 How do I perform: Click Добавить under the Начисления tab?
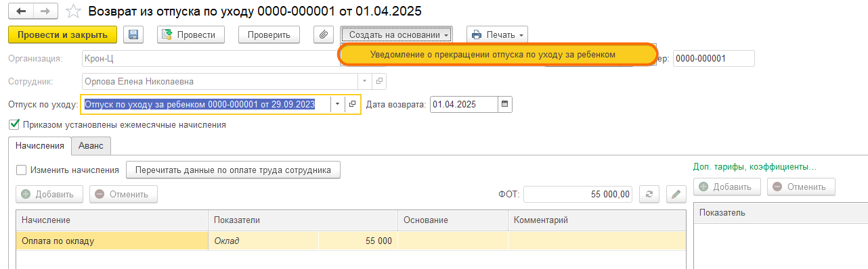(49, 195)
